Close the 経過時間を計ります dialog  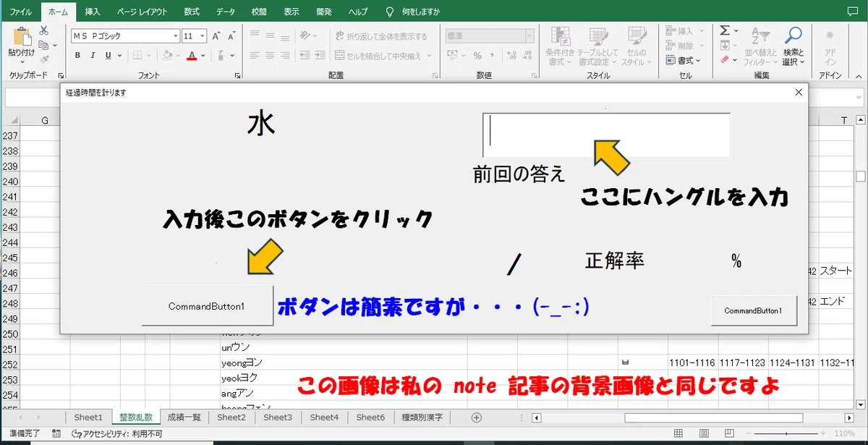point(799,92)
